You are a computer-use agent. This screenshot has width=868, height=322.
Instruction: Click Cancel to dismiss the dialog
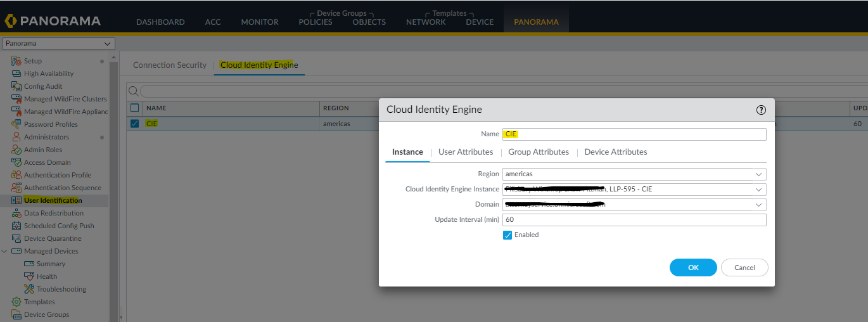tap(744, 267)
